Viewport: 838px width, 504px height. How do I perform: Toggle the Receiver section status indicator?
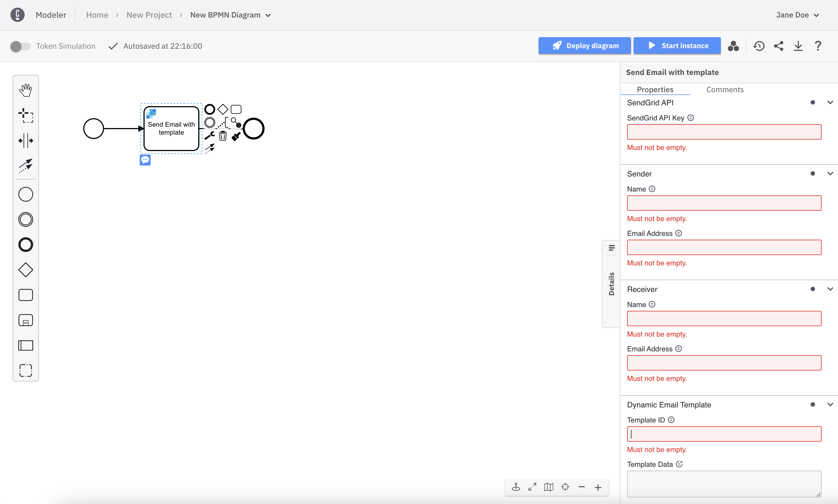813,289
